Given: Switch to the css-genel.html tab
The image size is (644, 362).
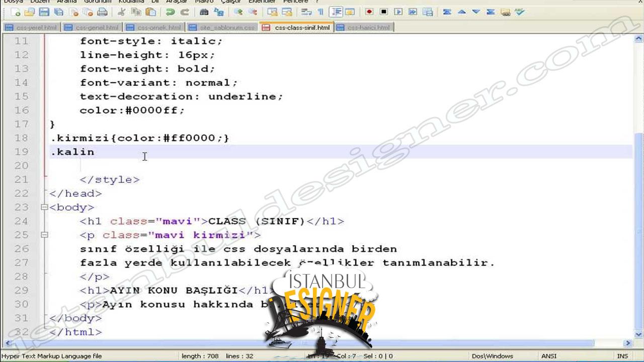Looking at the screenshot, I should (x=92, y=28).
